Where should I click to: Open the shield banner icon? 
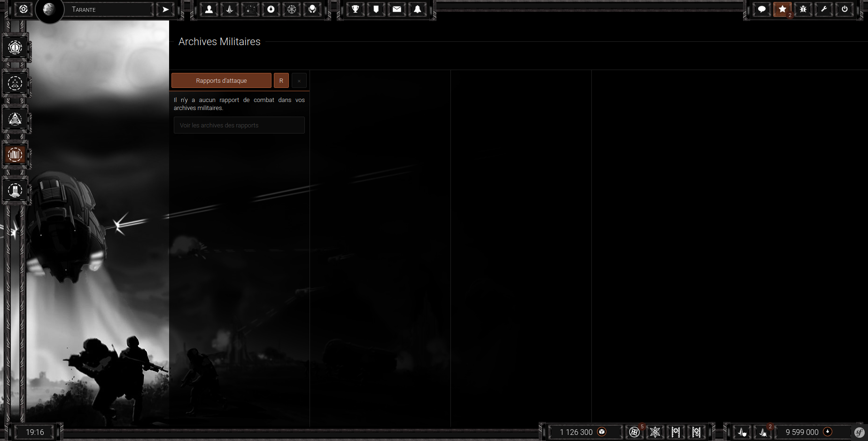tap(376, 9)
